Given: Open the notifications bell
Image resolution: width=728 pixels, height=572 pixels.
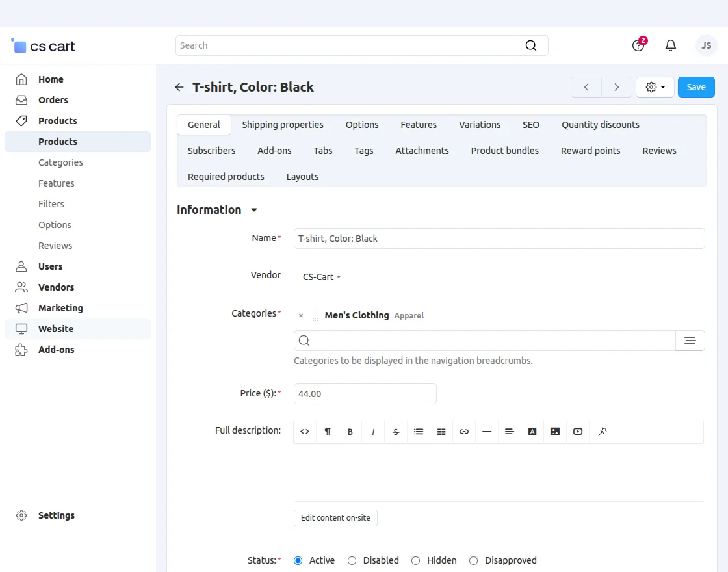Looking at the screenshot, I should [671, 45].
